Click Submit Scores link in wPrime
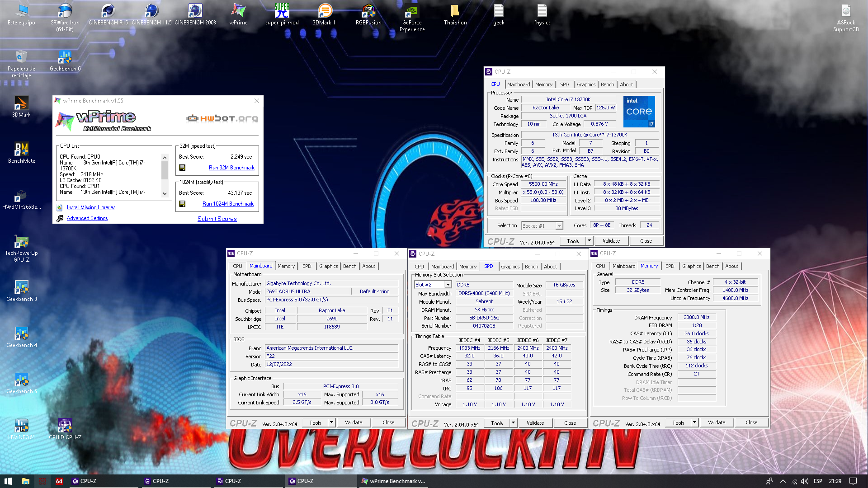868x488 pixels. click(217, 219)
